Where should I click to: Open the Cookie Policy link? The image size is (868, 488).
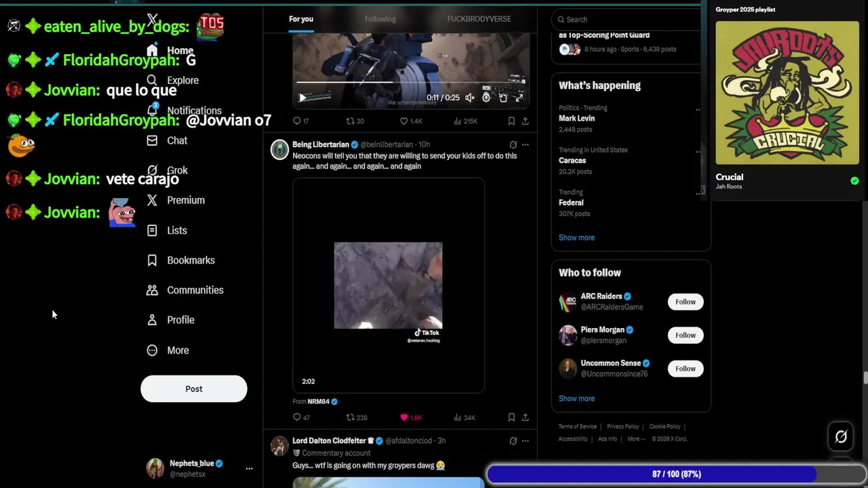pos(665,426)
